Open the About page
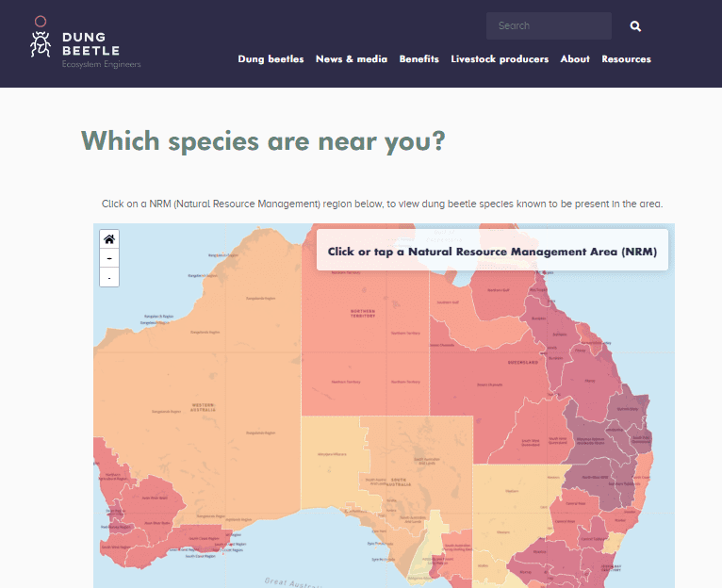Screen dimensions: 722x588 click(x=575, y=58)
